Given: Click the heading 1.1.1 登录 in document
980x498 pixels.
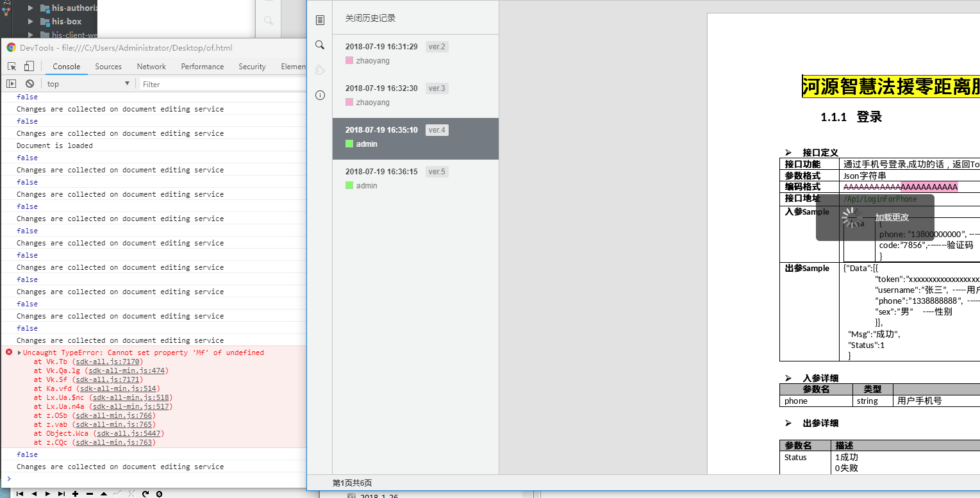Looking at the screenshot, I should point(851,117).
